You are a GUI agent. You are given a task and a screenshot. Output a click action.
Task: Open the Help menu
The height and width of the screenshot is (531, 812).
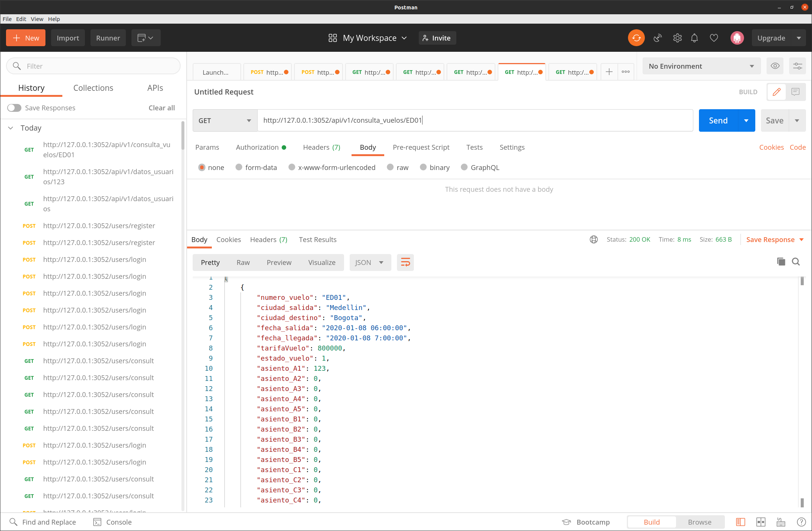(x=54, y=19)
